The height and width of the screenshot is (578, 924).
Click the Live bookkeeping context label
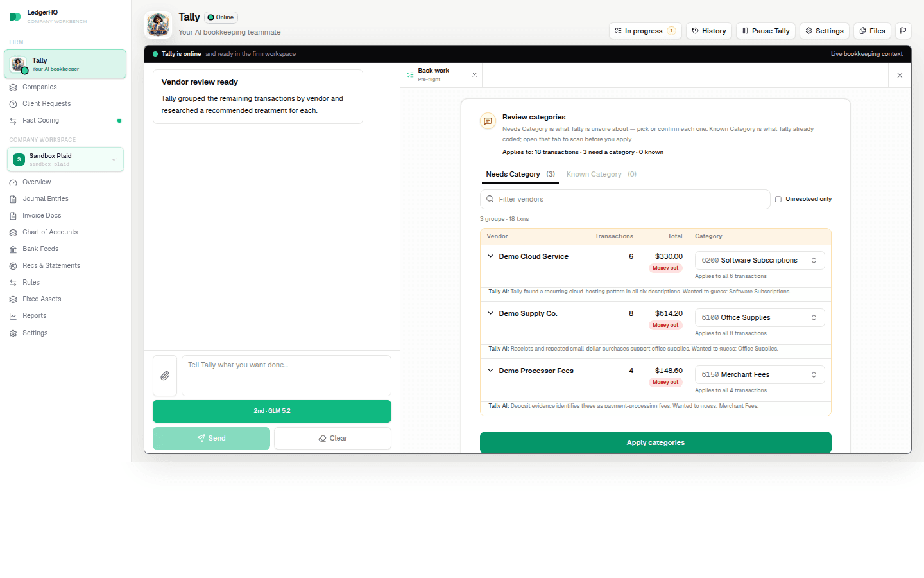866,54
